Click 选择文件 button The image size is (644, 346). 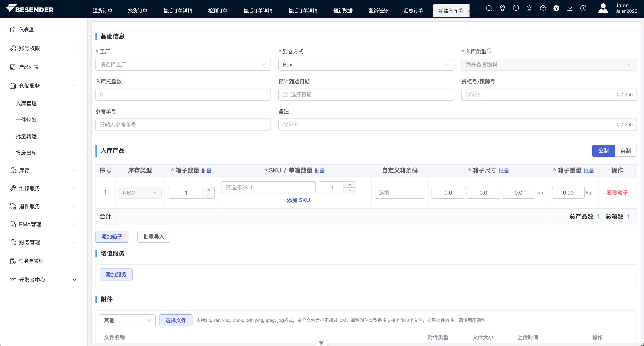click(x=176, y=320)
